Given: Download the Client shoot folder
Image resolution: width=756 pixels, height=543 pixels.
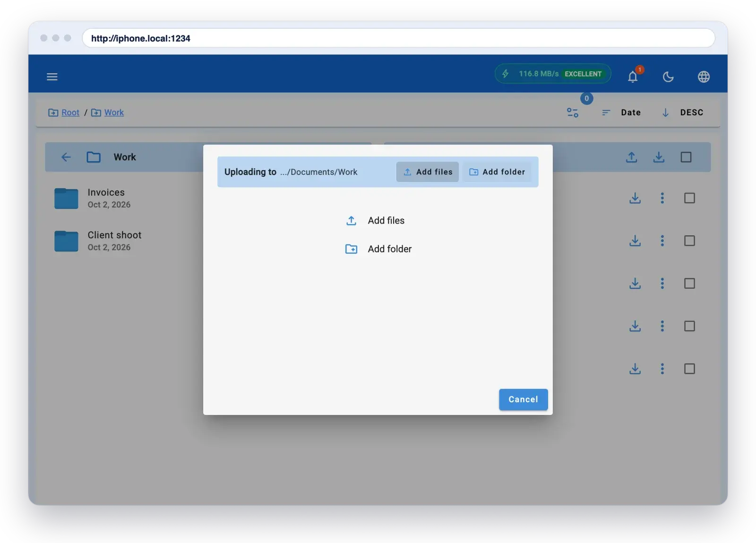Looking at the screenshot, I should coord(635,241).
